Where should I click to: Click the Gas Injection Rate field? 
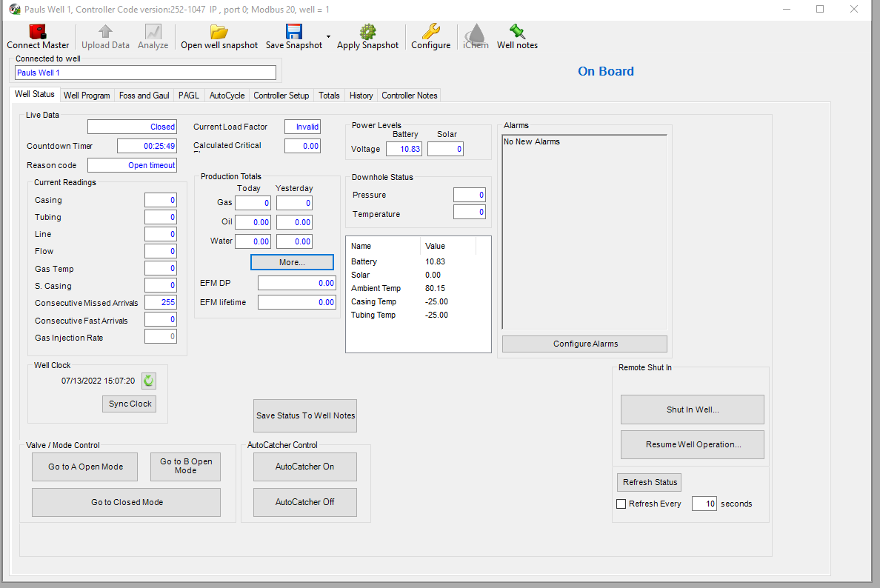pyautogui.click(x=161, y=337)
